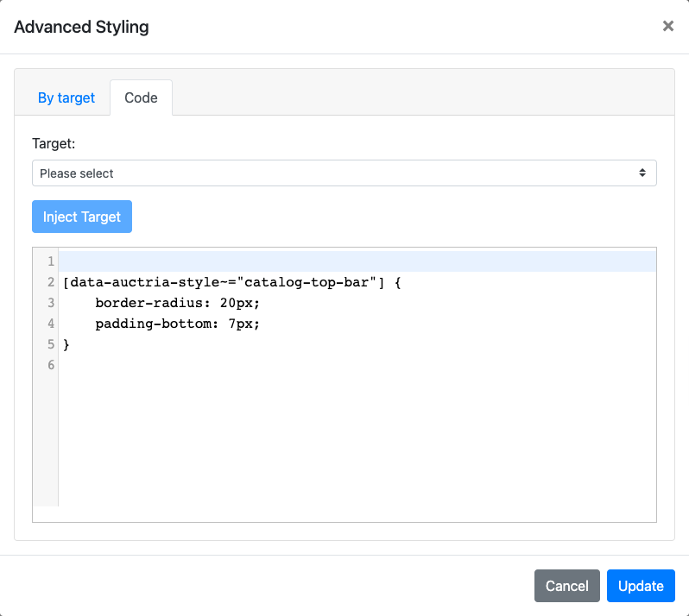Image resolution: width=689 pixels, height=616 pixels.
Task: Open the Target 'Please select' dropdown
Action: 344,173
